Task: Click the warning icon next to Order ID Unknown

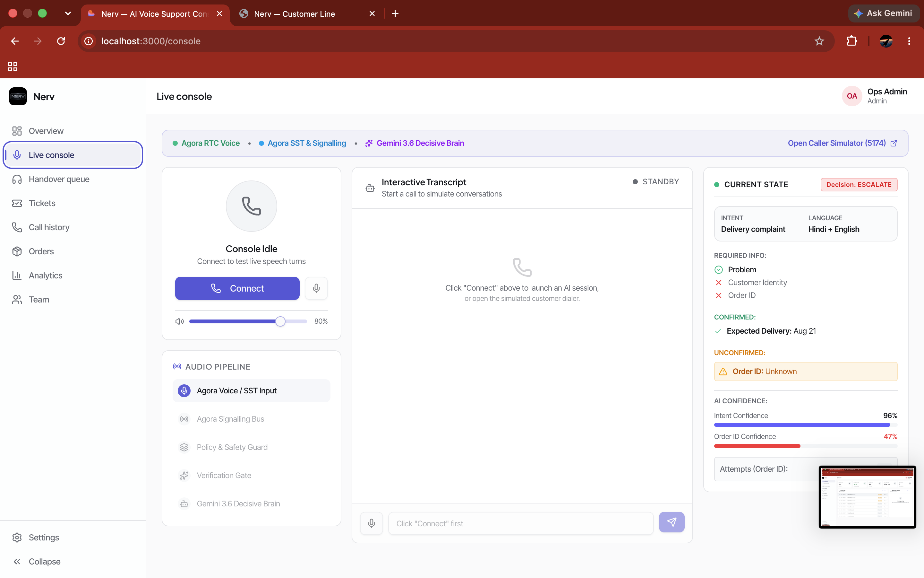Action: click(723, 372)
